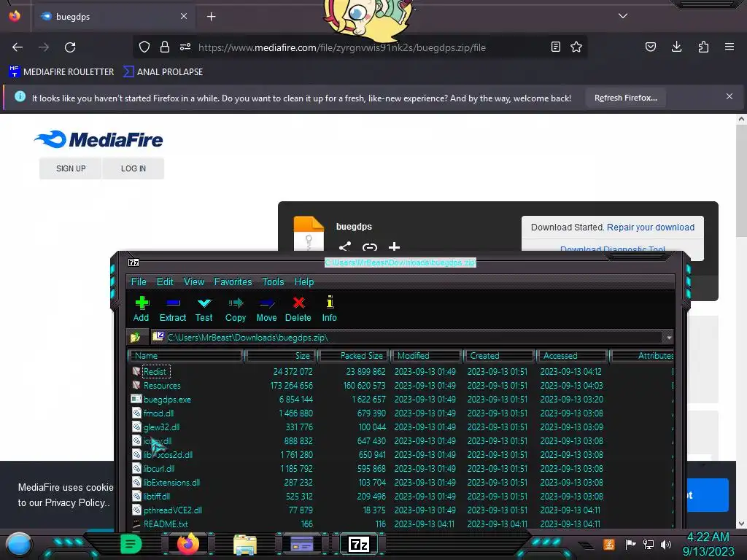The width and height of the screenshot is (747, 560).
Task: Open volume control in system tray
Action: pyautogui.click(x=666, y=544)
